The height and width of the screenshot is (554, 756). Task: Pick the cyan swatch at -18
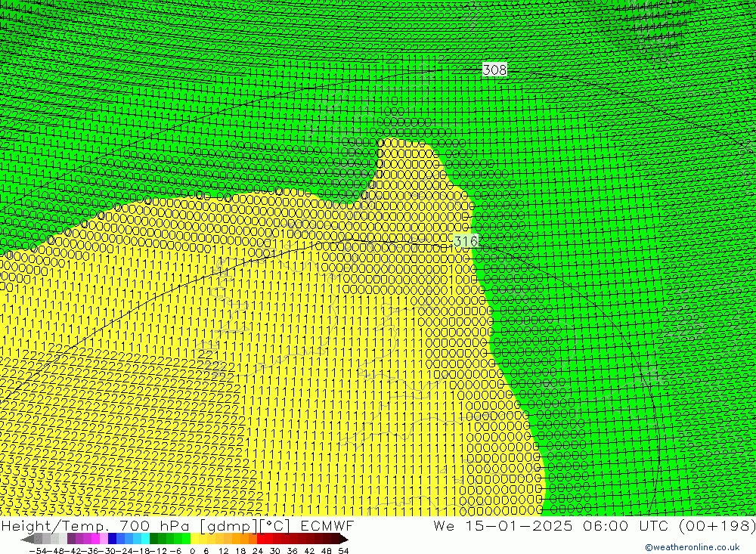point(145,539)
